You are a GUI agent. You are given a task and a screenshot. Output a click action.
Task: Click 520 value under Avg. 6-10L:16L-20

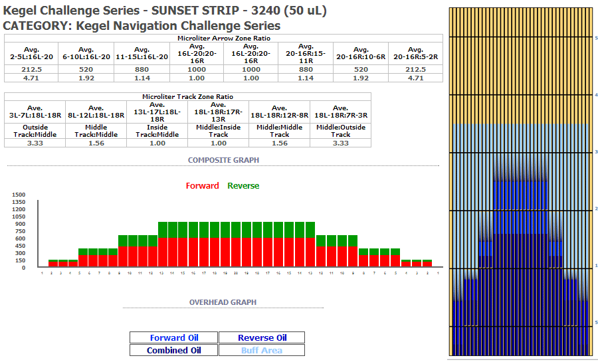click(86, 69)
